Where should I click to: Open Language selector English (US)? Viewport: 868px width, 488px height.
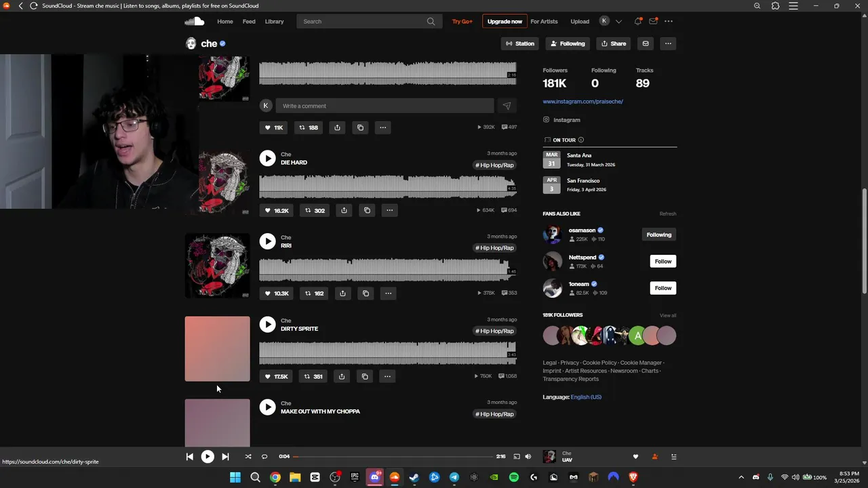click(x=586, y=397)
